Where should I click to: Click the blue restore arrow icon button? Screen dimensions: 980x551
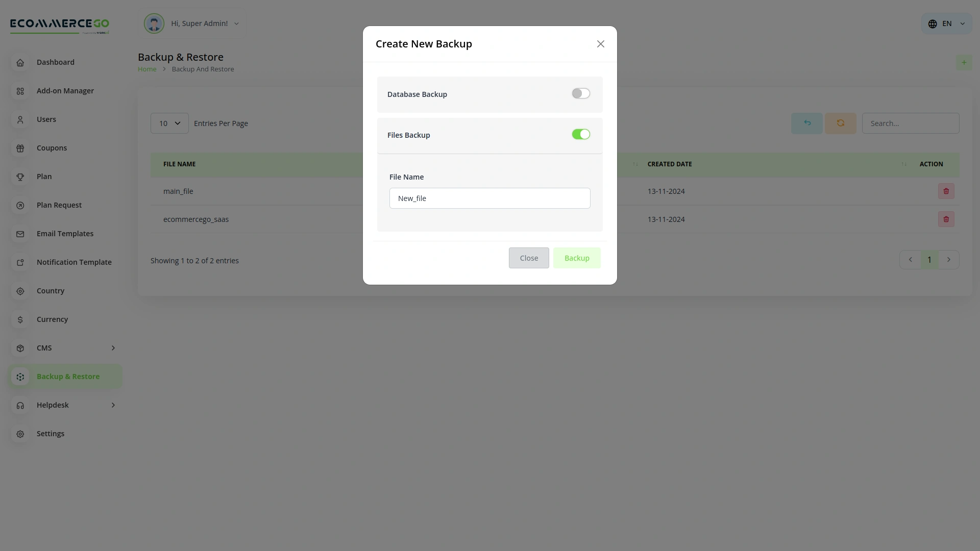click(806, 123)
